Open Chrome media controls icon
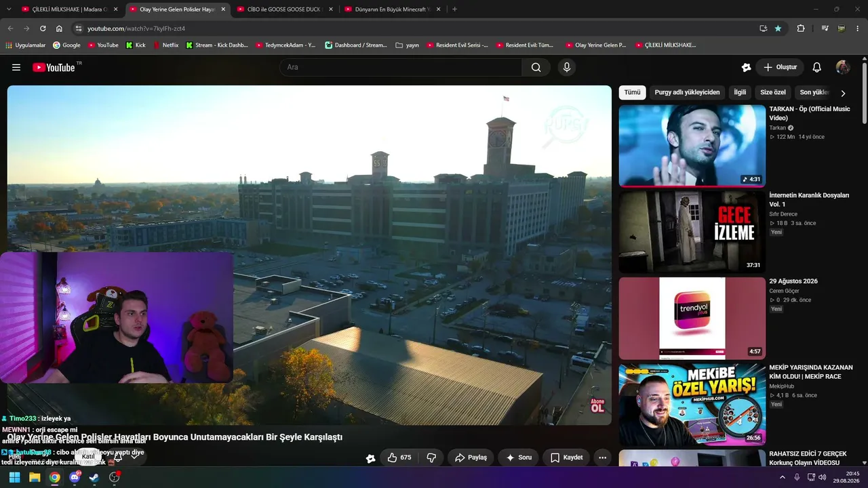The height and width of the screenshot is (488, 868). point(825,28)
